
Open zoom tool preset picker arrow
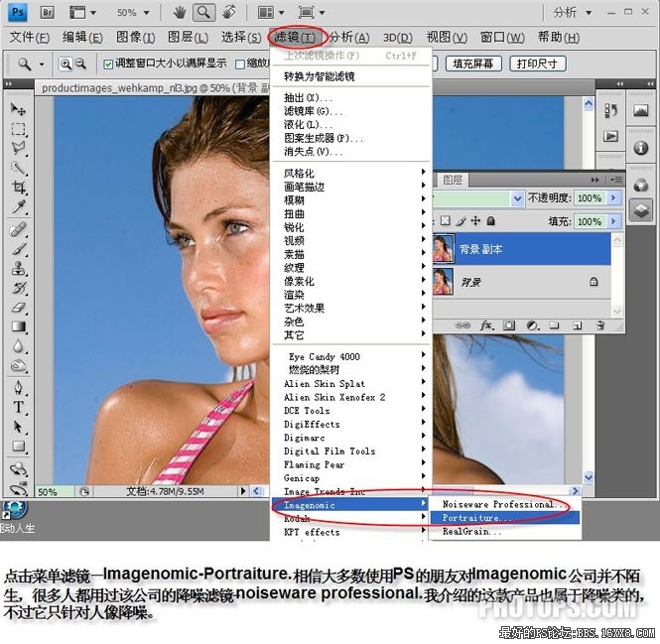pos(42,64)
